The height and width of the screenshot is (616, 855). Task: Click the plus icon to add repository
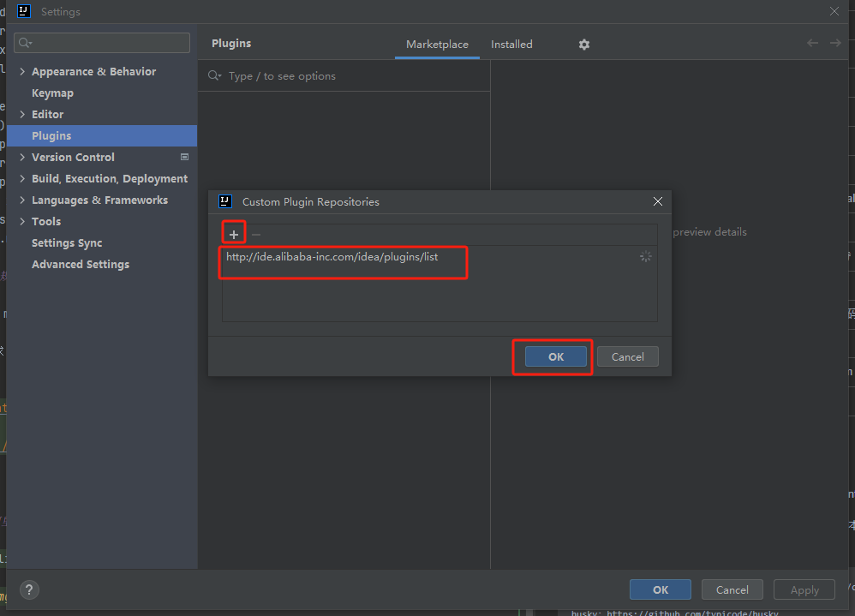pyautogui.click(x=234, y=235)
